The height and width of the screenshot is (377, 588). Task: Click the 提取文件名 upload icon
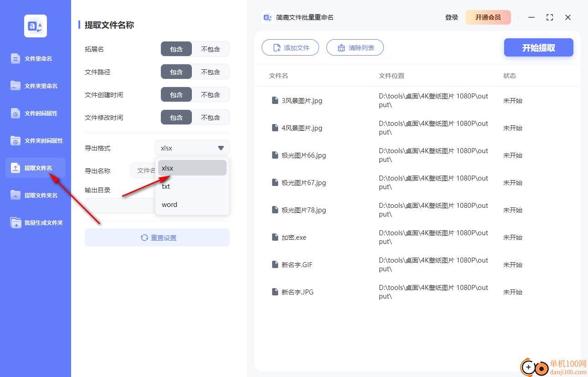(x=15, y=168)
